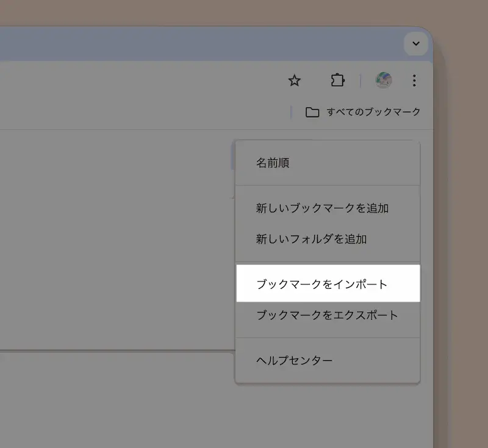Click the folder icon beside すべてのブックマーク

click(x=313, y=112)
